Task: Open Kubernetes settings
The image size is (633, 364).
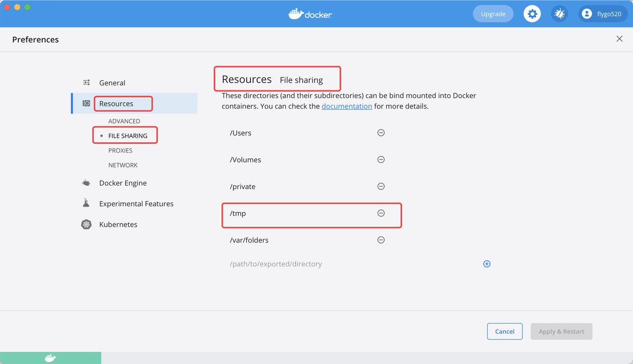Action: coord(118,224)
